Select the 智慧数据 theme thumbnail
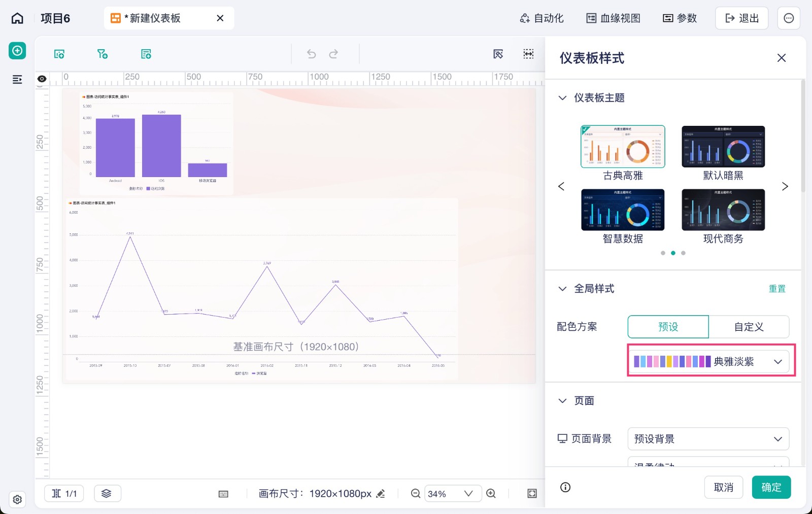812x514 pixels. coord(623,210)
